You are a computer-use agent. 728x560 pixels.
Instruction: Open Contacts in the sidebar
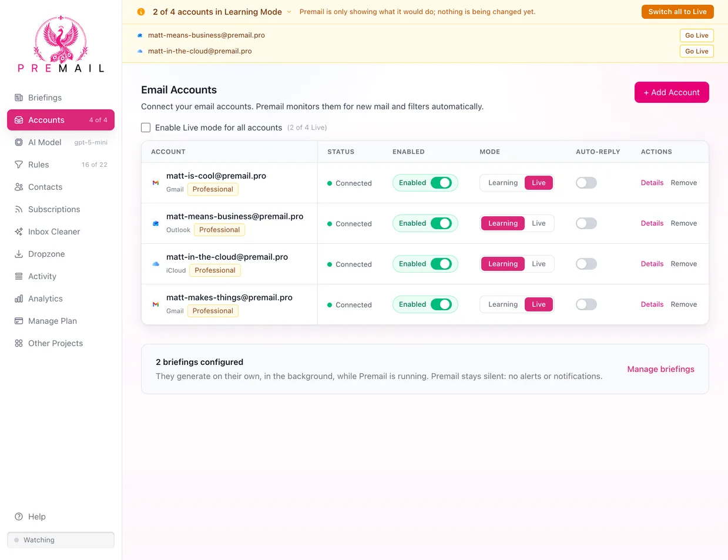(x=61, y=187)
